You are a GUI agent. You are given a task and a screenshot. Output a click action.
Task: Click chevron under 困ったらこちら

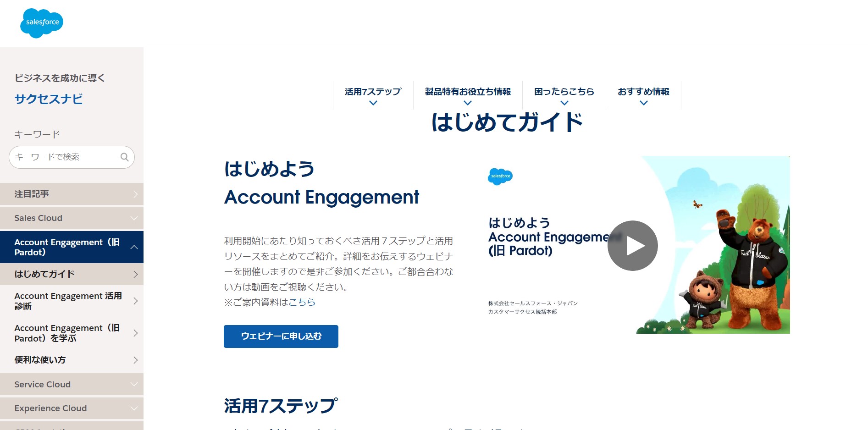click(x=564, y=103)
